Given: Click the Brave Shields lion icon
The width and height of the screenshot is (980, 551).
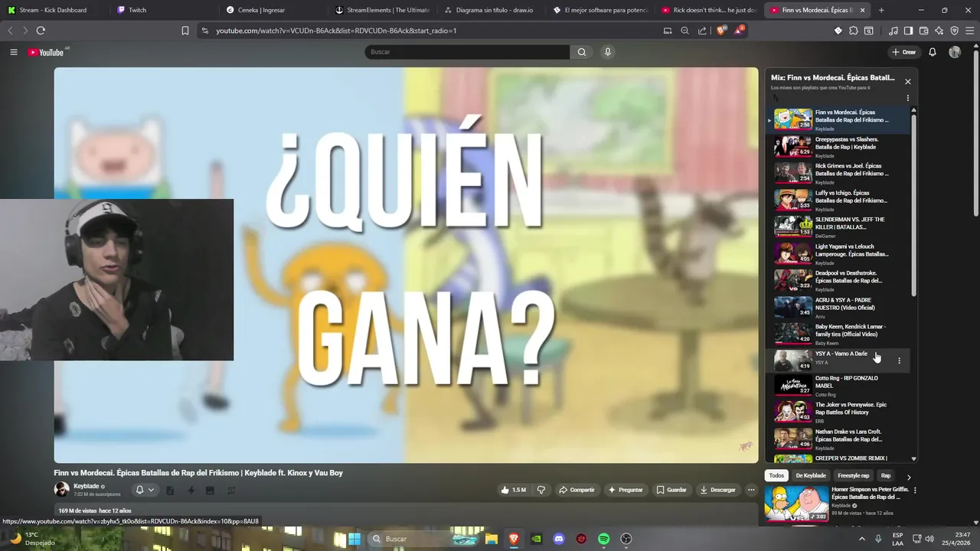Looking at the screenshot, I should pyautogui.click(x=721, y=31).
